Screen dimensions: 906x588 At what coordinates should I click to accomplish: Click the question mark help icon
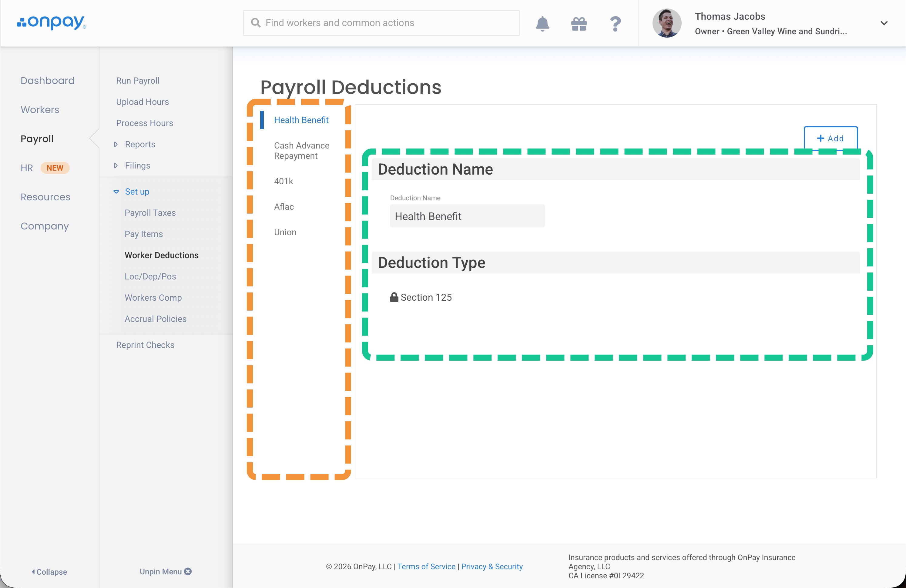tap(615, 24)
